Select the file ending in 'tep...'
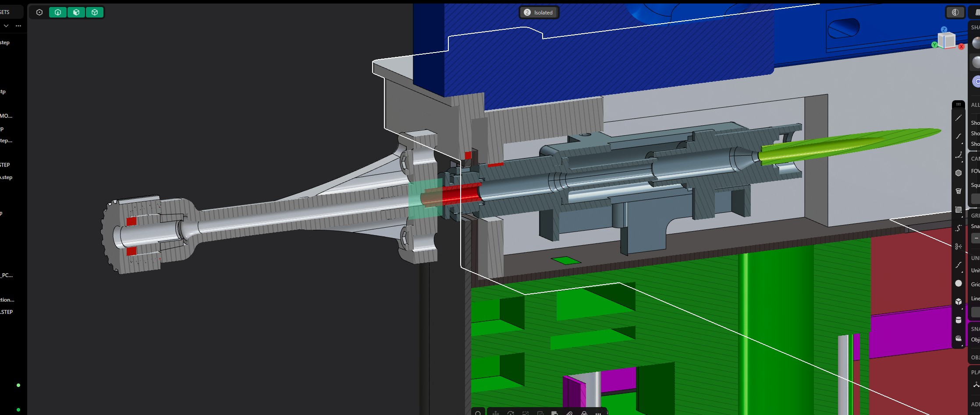Viewport: 980px width, 415px height. click(6, 141)
